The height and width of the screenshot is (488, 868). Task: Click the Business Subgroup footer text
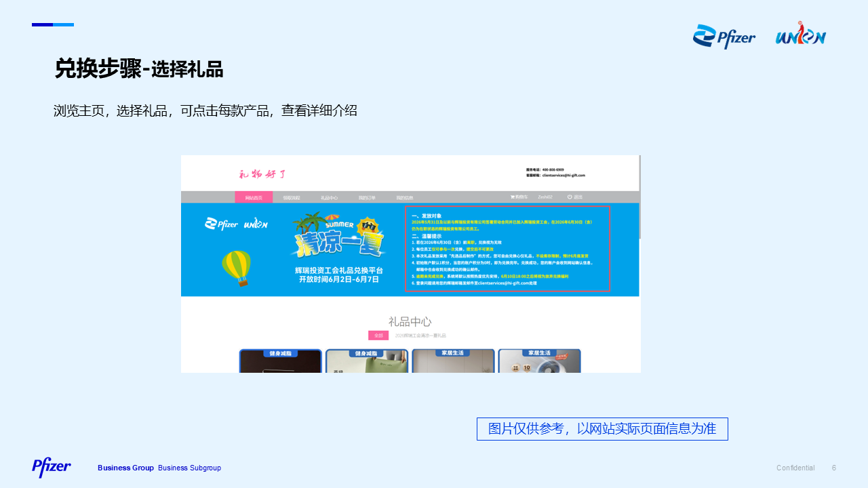189,468
